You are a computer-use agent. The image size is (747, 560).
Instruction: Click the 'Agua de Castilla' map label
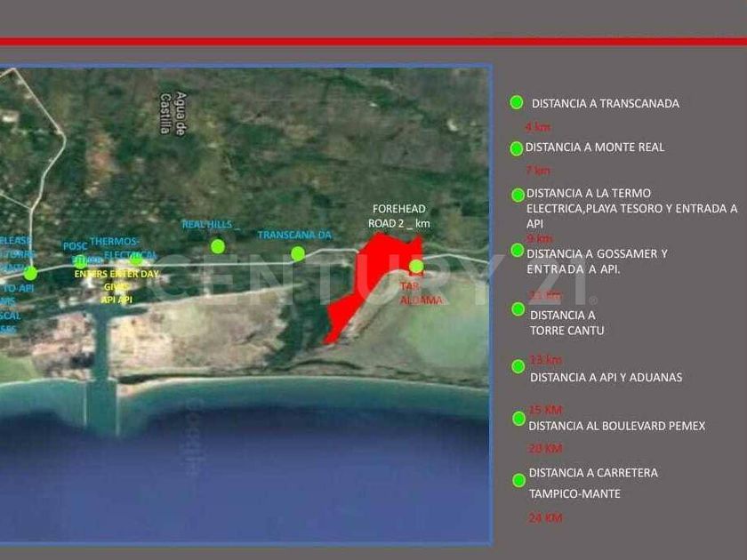click(173, 114)
